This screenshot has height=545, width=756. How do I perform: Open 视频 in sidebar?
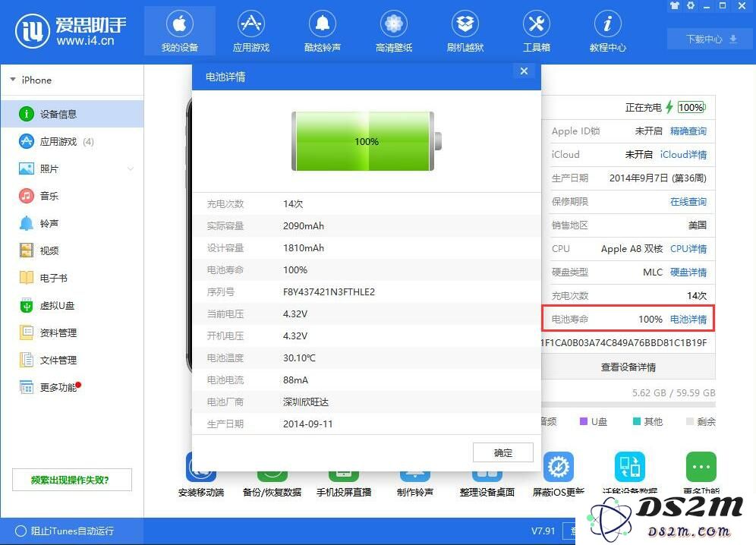tap(72, 250)
